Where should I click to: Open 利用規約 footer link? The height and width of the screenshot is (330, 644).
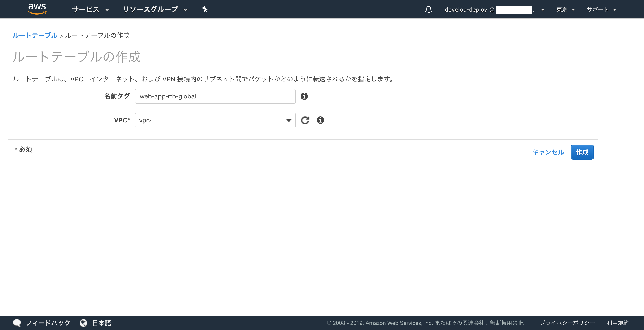click(617, 323)
